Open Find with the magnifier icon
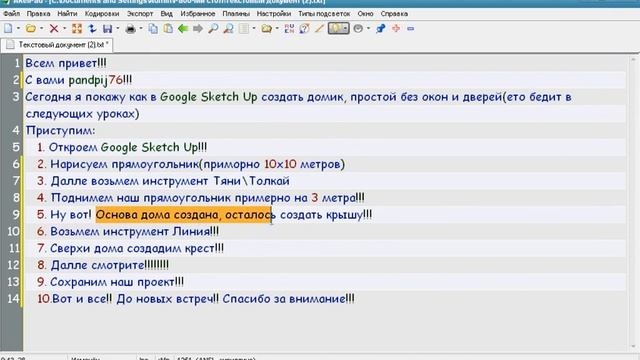 tap(213, 29)
